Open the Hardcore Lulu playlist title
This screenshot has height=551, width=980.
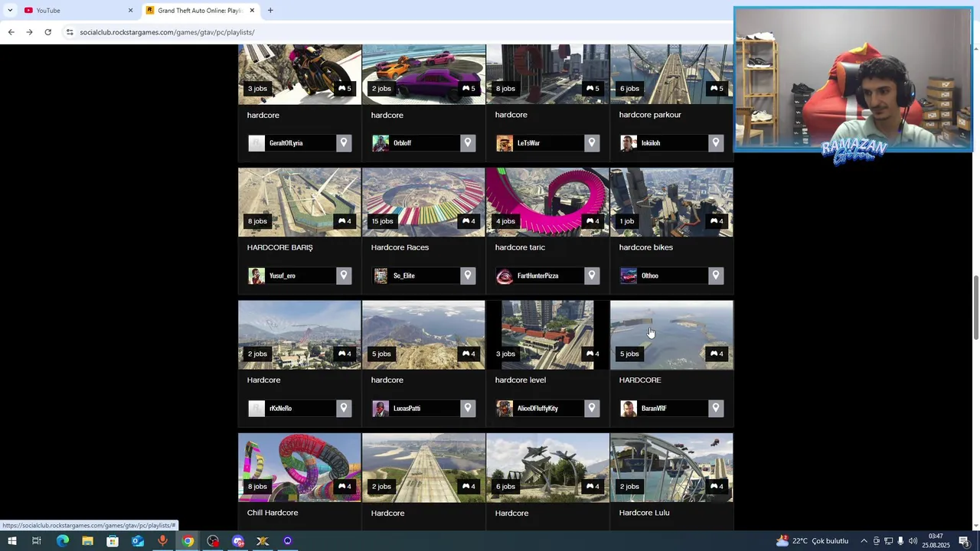click(x=644, y=513)
